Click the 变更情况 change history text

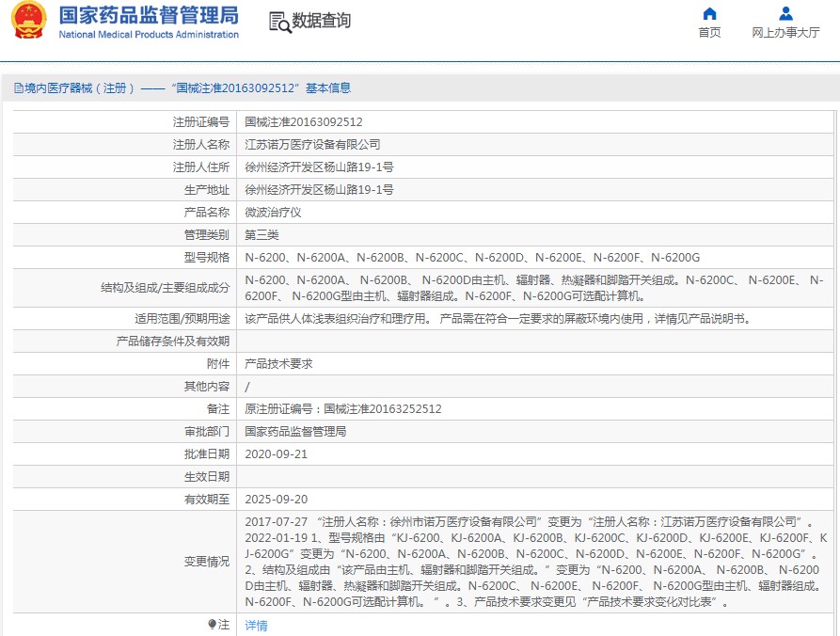pyautogui.click(x=536, y=562)
